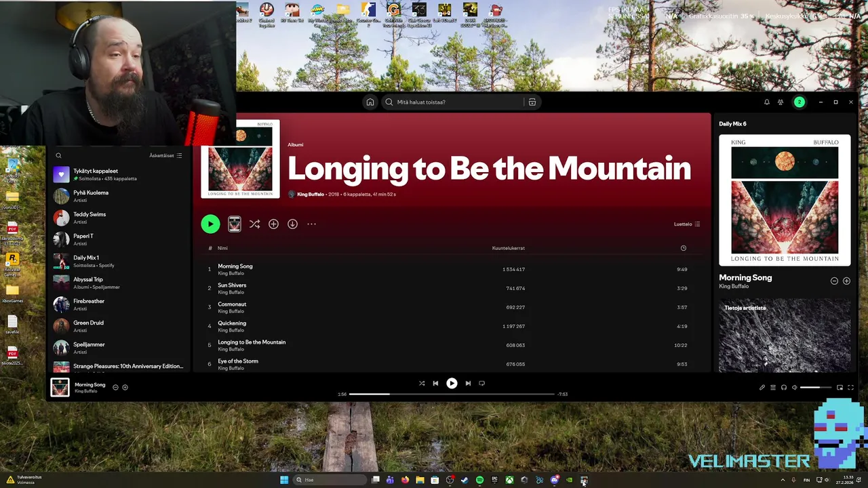Open Firefox from the taskbar
Screen dimensions: 868x488
(405, 480)
